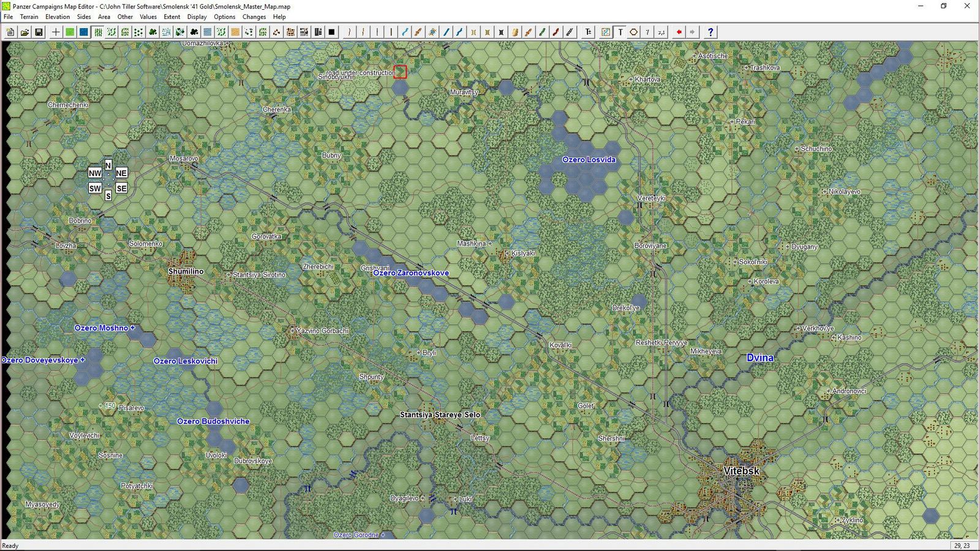Image resolution: width=980 pixels, height=551 pixels.
Task: Pick the solid black square terrain tool
Action: (331, 32)
